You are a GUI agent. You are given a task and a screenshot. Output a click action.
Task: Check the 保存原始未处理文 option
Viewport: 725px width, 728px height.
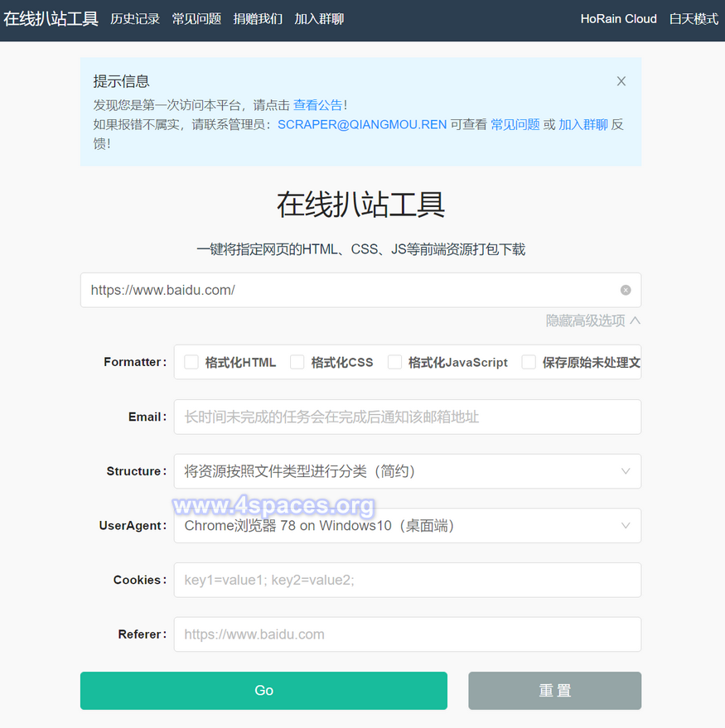pyautogui.click(x=527, y=361)
